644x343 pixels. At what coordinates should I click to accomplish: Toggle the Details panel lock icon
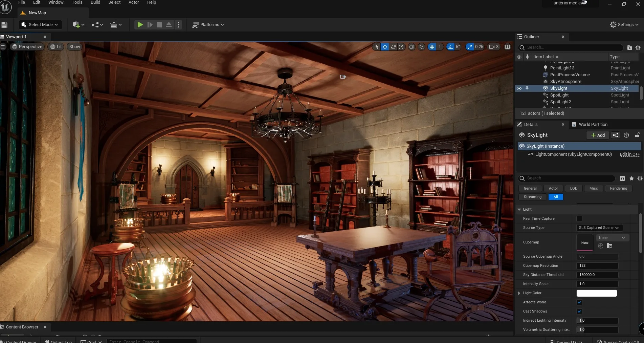[x=637, y=135]
